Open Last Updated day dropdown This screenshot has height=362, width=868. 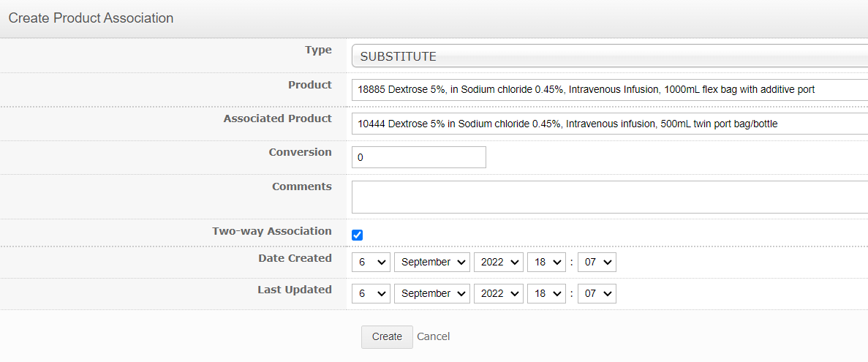tap(371, 293)
